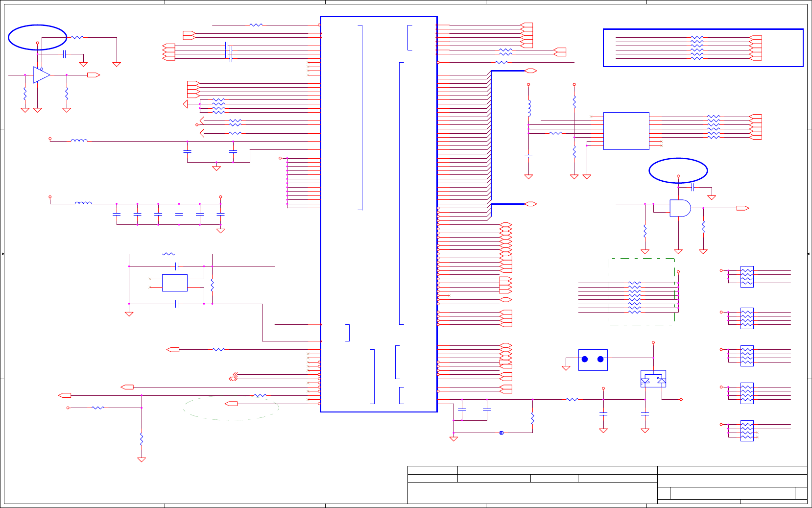Click the ground symbol directly below the AND gate
The height and width of the screenshot is (508, 812).
[678, 251]
